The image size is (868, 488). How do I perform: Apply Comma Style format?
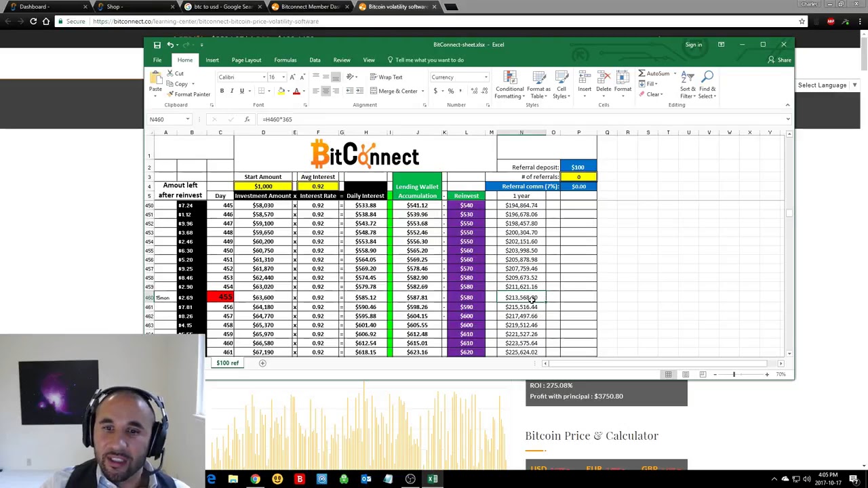tap(460, 91)
